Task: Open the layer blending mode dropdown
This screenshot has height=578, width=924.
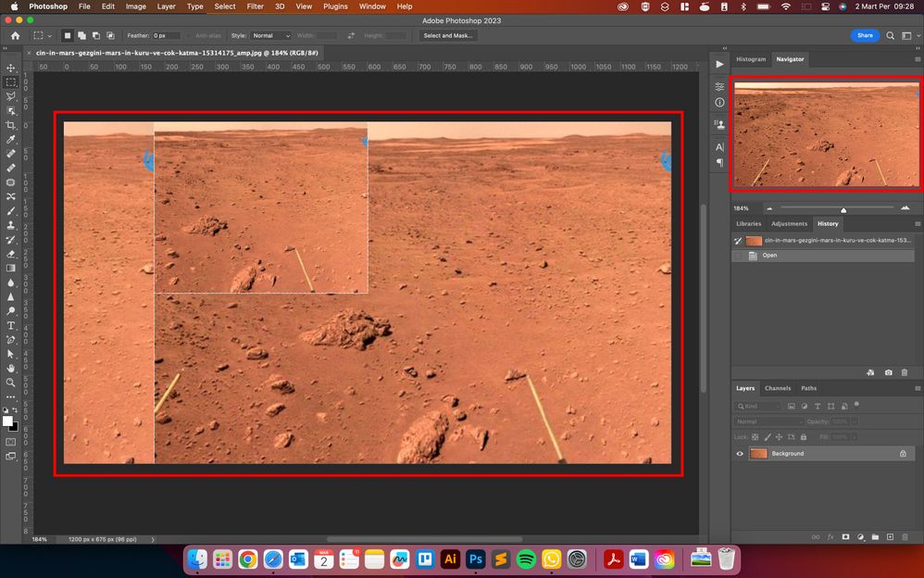Action: 767,421
